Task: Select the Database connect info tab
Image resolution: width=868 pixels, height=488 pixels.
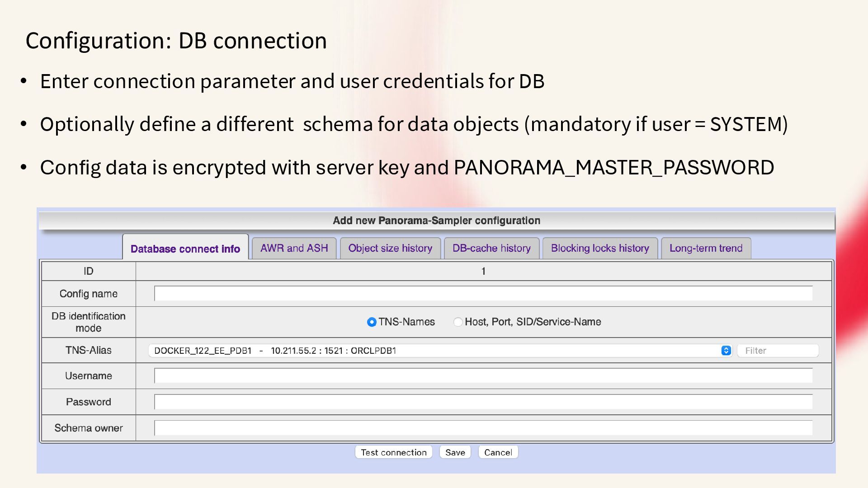Action: click(x=185, y=249)
